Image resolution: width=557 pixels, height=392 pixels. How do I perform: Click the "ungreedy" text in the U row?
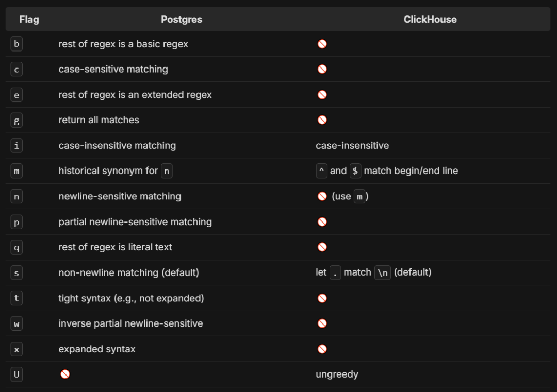coord(337,374)
